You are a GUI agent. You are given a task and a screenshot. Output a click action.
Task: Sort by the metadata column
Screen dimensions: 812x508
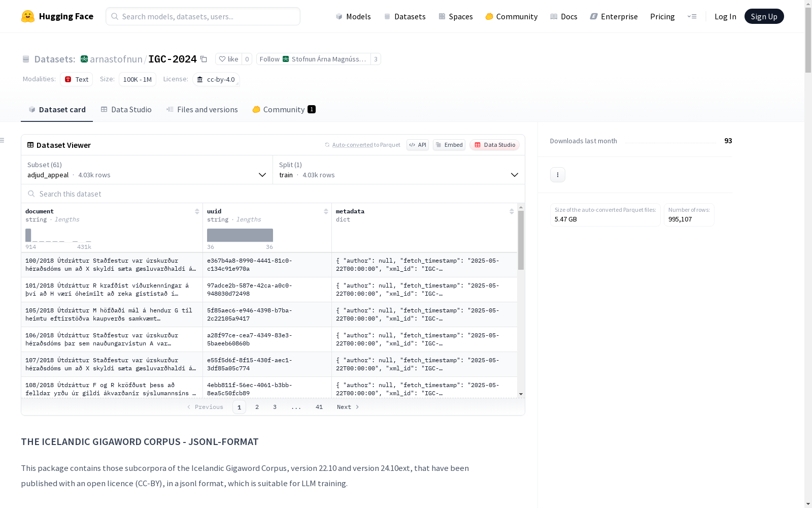(512, 211)
